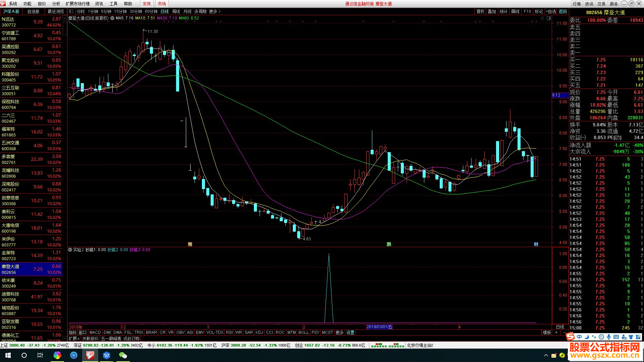
Task: Open the 复权 adjustment options
Action: point(480,11)
